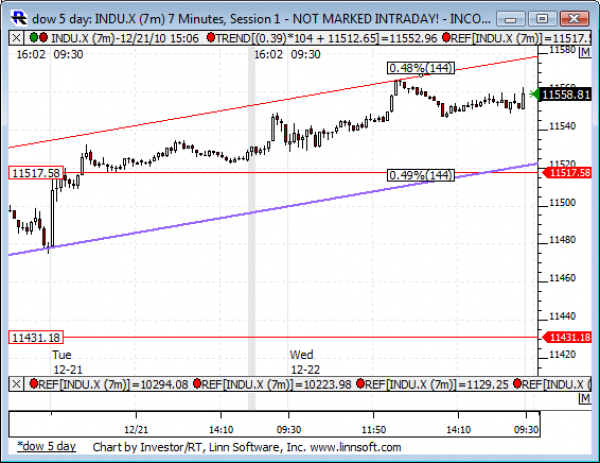Click the 11460 value on price scale
Image resolution: width=600 pixels, height=463 pixels.
click(x=562, y=278)
